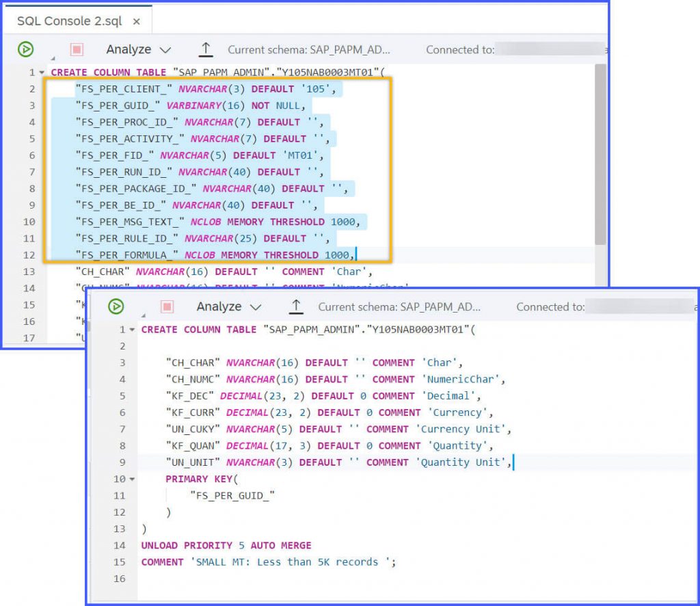Click COMMENT 'SMALL MT: Less than 5K records' line
The image size is (700, 606).
click(x=268, y=562)
